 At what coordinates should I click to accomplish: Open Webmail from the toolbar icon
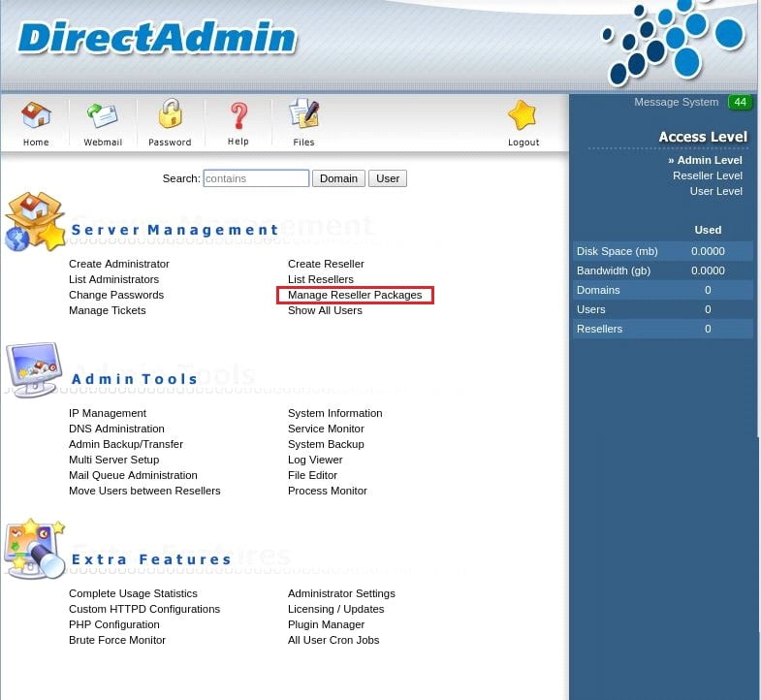coord(103,116)
